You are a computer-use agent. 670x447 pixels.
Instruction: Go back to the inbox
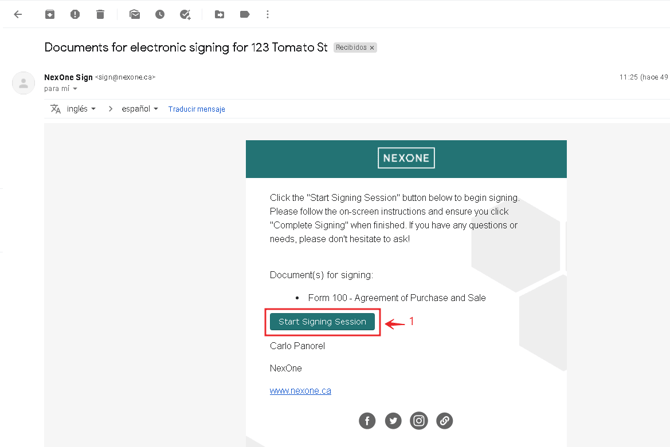tap(18, 15)
